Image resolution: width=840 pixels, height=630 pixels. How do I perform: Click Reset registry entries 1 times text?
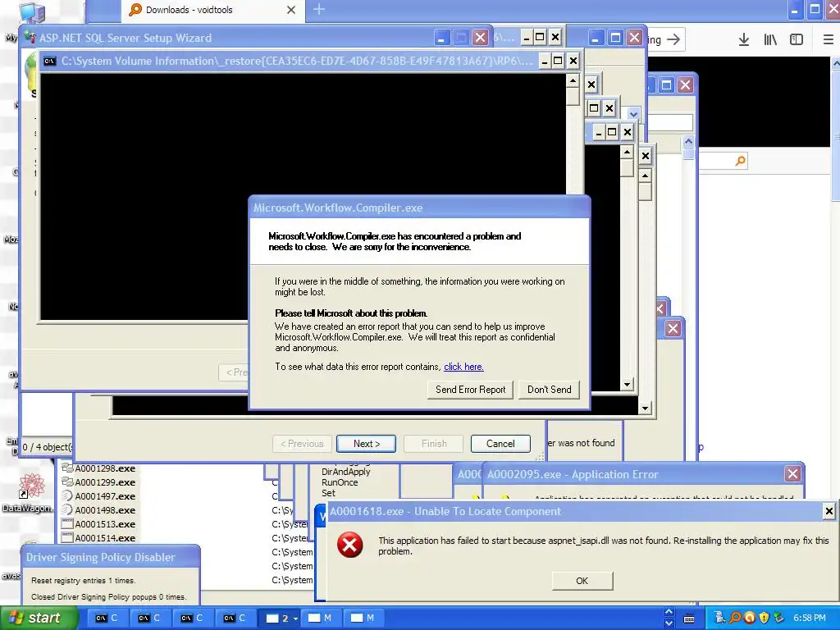[84, 580]
